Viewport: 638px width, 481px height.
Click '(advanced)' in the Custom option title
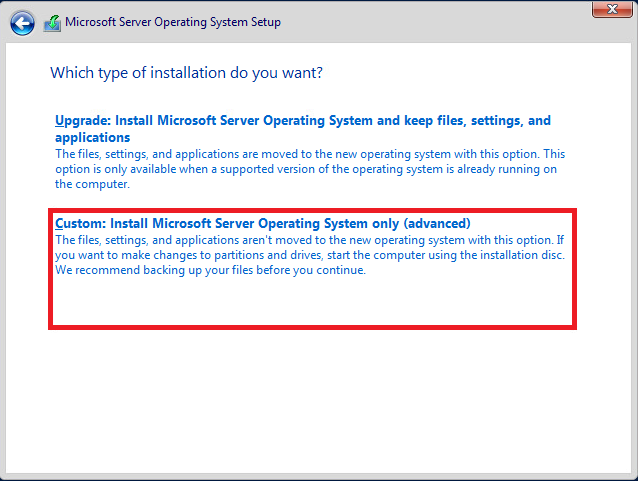point(436,223)
